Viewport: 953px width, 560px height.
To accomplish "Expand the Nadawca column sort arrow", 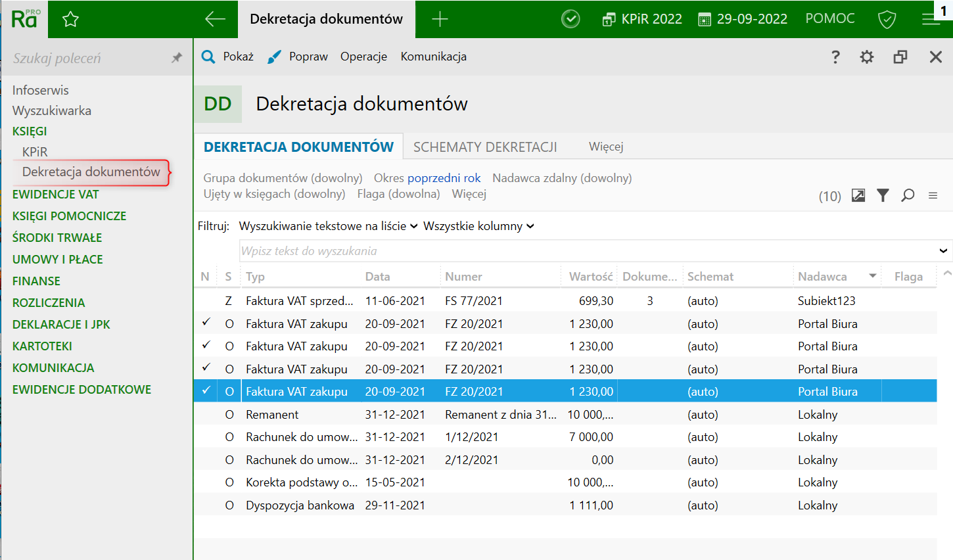I will coord(873,276).
